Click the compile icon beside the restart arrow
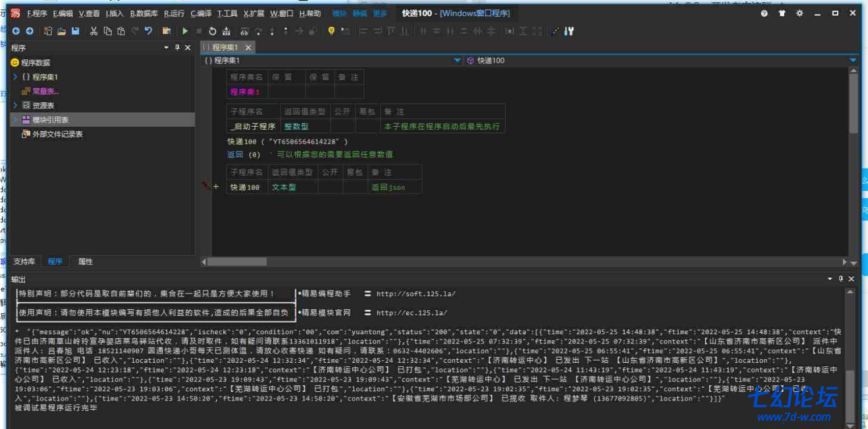The height and width of the screenshot is (429, 868). tap(226, 31)
